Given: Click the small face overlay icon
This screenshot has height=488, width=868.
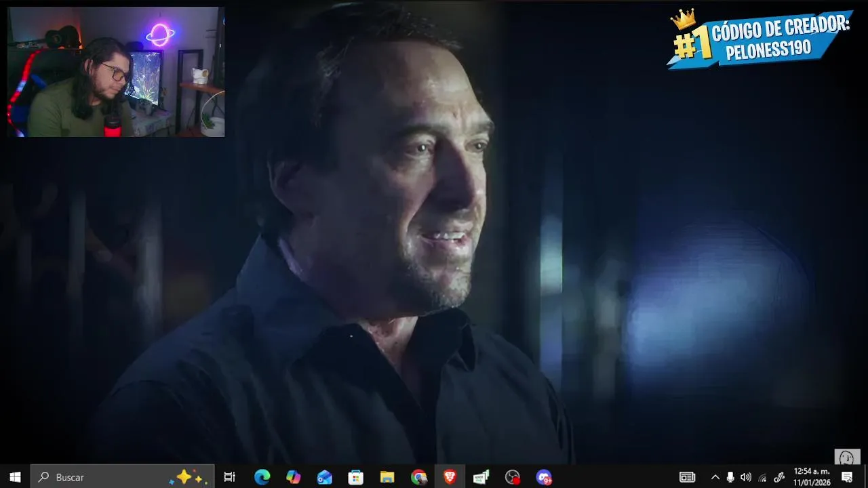Looking at the screenshot, I should click(x=847, y=457).
